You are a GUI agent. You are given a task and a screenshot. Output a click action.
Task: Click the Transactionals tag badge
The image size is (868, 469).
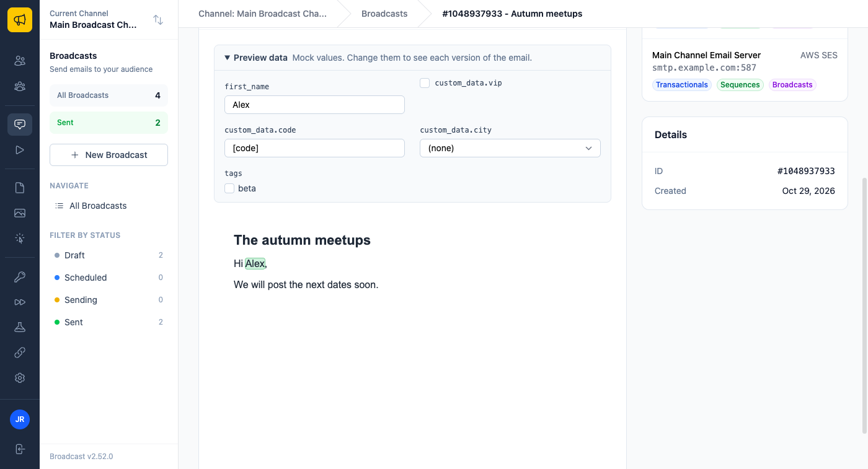coord(682,85)
